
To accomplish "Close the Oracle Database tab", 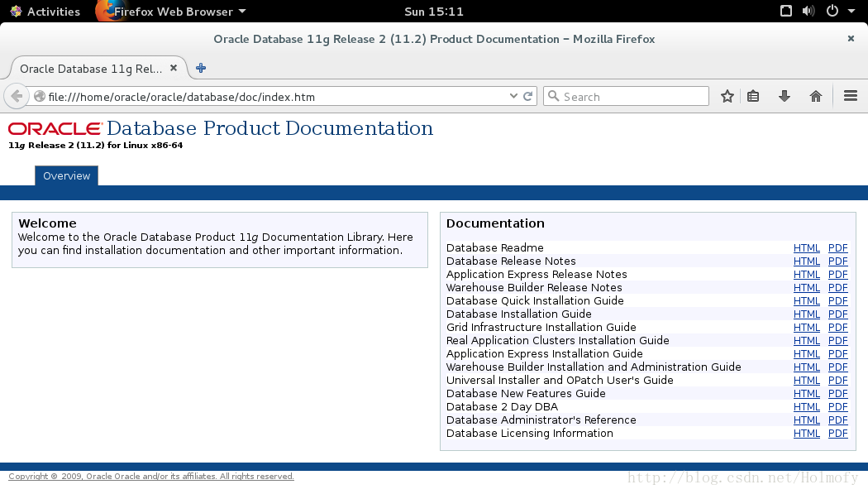I will click(174, 68).
